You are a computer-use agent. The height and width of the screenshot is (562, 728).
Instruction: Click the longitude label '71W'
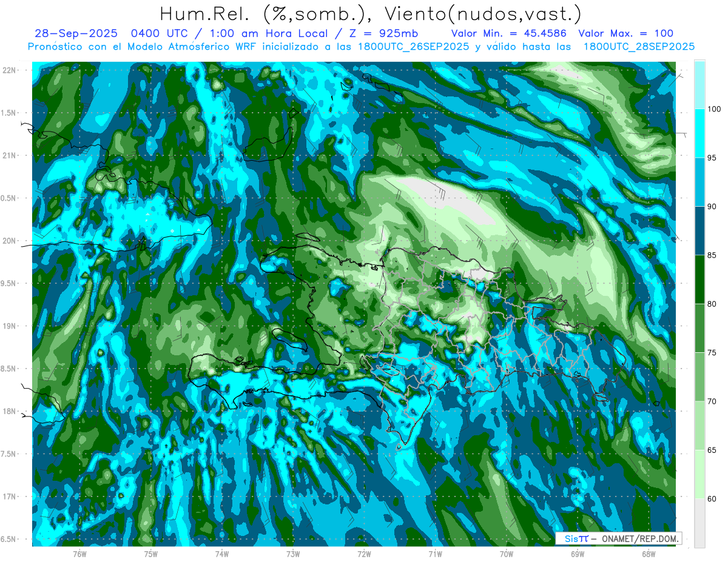[x=435, y=554]
